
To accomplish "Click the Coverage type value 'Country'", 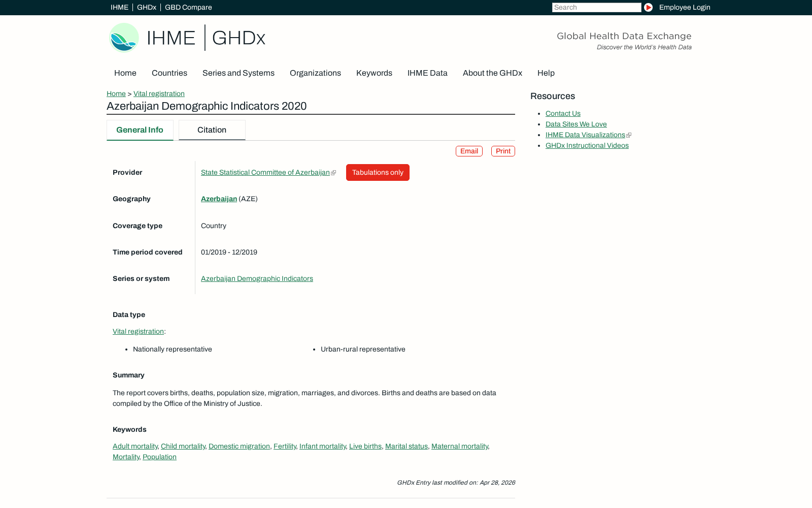I will (214, 226).
